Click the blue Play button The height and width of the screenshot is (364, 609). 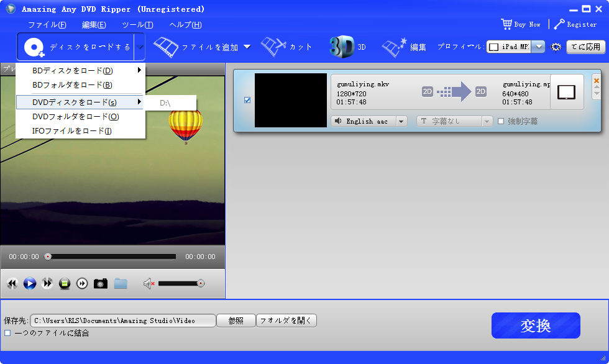click(x=30, y=284)
